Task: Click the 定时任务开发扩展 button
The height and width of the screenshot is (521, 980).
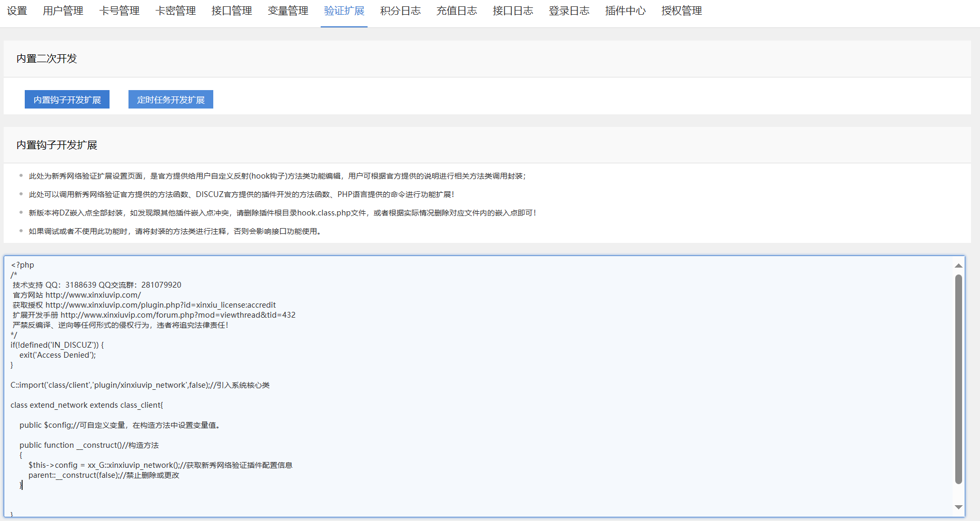Action: coord(171,100)
